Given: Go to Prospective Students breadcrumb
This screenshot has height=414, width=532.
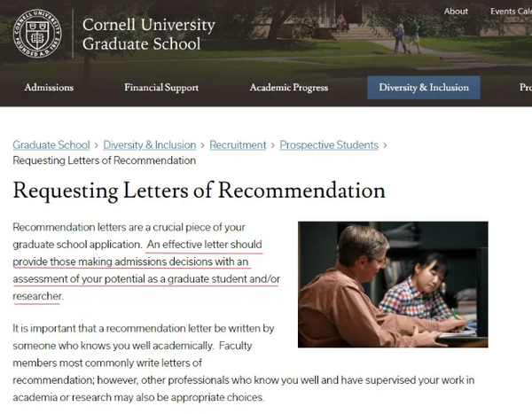Looking at the screenshot, I should [329, 145].
